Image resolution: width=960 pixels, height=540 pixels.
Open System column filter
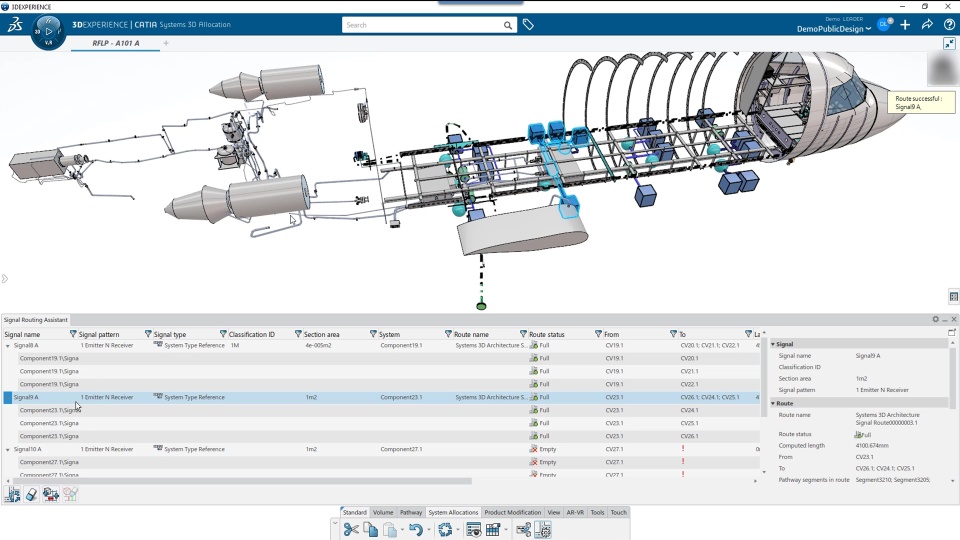coord(448,334)
